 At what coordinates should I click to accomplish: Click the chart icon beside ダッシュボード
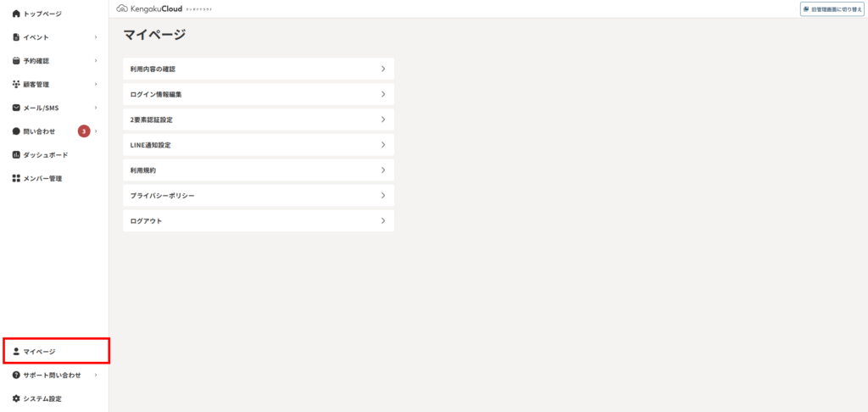(16, 155)
